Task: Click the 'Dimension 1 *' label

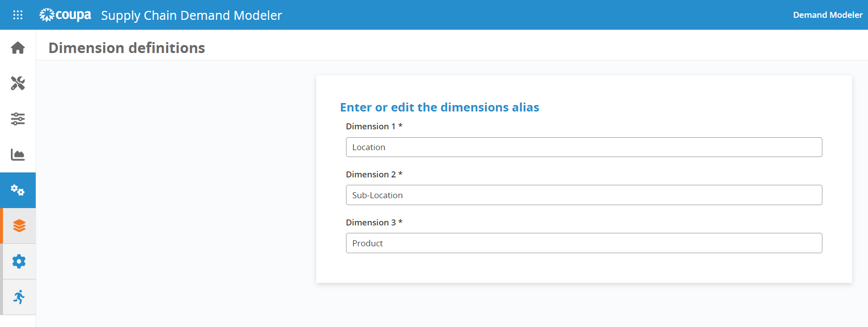Action: (374, 126)
